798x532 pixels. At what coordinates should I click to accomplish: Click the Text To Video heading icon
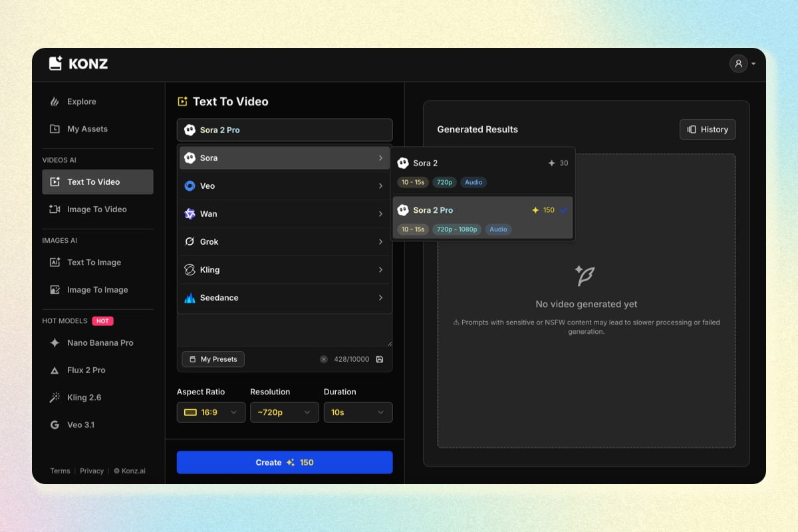pyautogui.click(x=182, y=102)
